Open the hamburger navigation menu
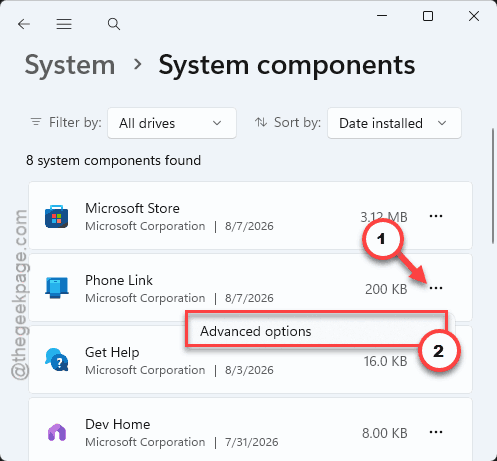This screenshot has height=461, width=497. (x=64, y=24)
